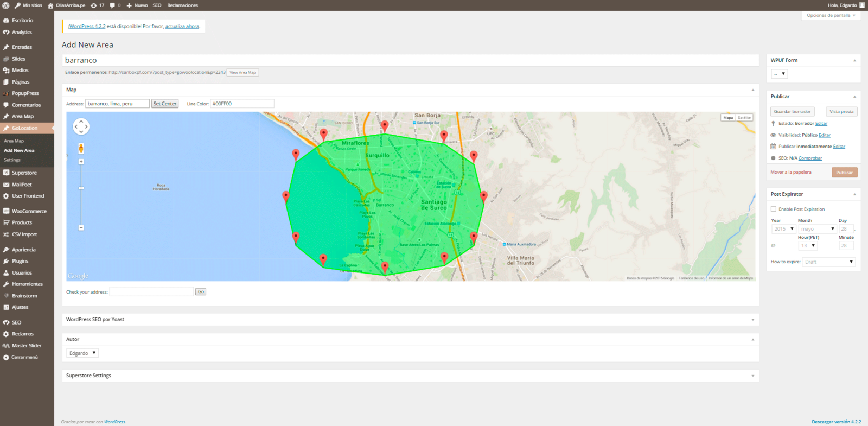Open Plugins in the sidebar
Image resolution: width=868 pixels, height=426 pixels.
20,261
